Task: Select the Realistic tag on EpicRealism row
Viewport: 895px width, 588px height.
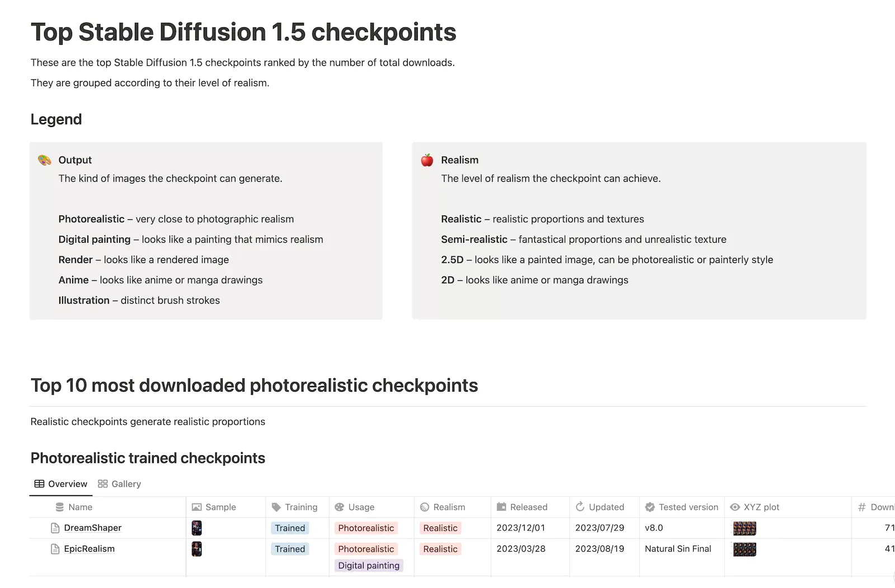Action: coord(440,549)
